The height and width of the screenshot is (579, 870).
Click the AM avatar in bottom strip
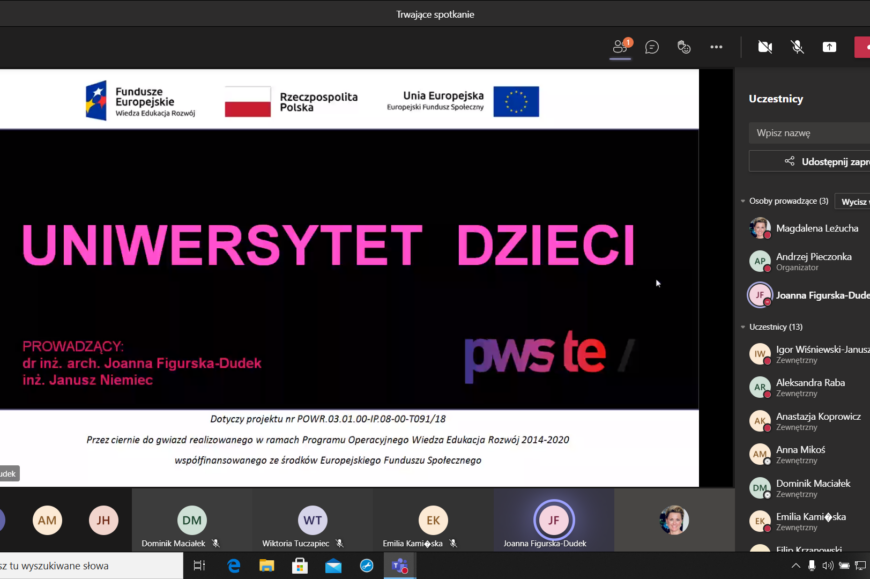tap(47, 520)
